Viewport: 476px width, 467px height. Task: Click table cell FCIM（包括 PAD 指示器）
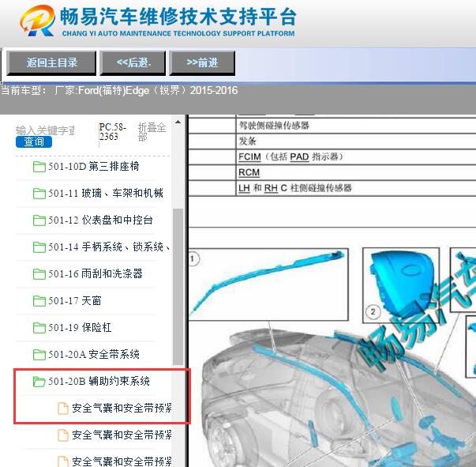point(290,156)
